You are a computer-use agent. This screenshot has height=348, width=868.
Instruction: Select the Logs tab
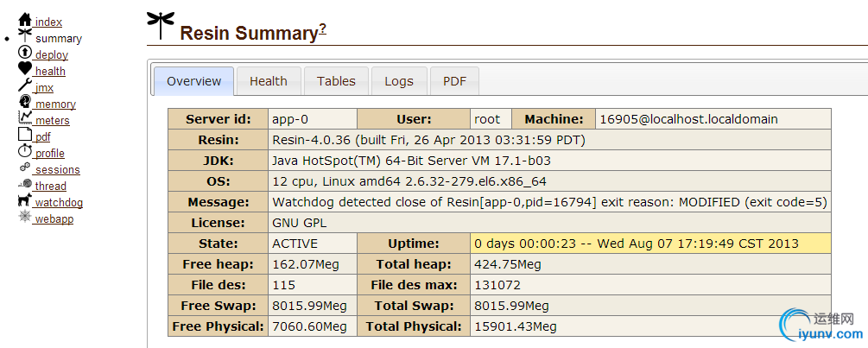pos(399,81)
